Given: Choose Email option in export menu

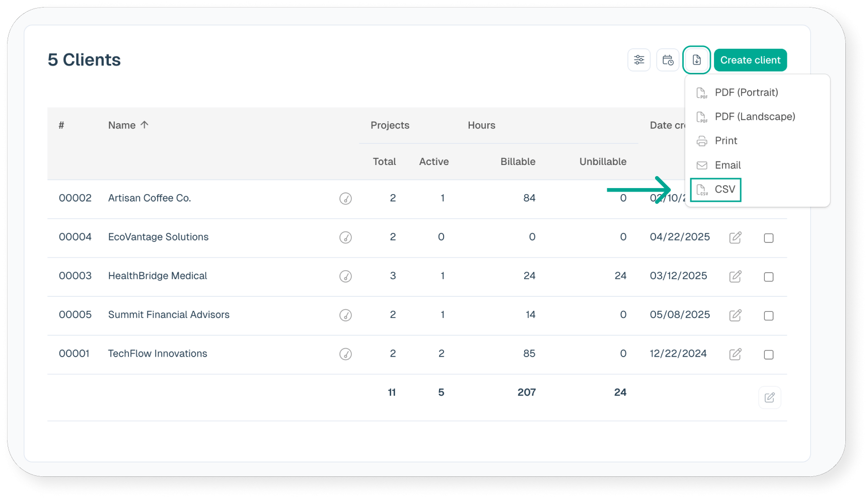Looking at the screenshot, I should click(x=727, y=165).
